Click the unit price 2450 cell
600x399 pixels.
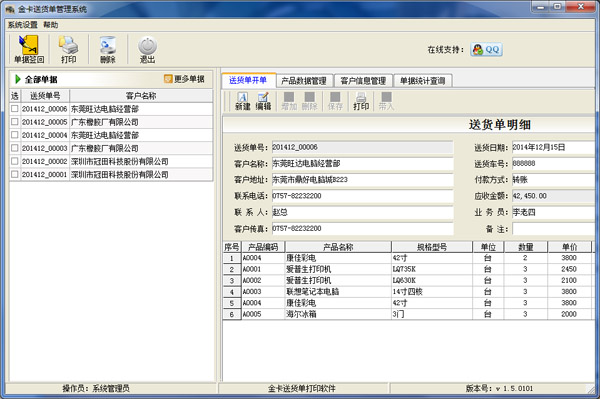pos(569,269)
